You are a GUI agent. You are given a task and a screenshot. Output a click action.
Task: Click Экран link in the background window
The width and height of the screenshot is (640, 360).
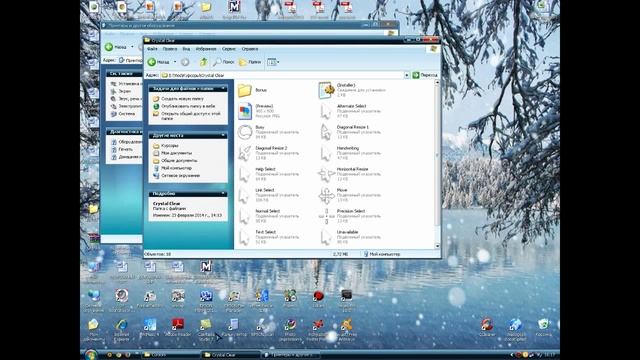pos(121,91)
